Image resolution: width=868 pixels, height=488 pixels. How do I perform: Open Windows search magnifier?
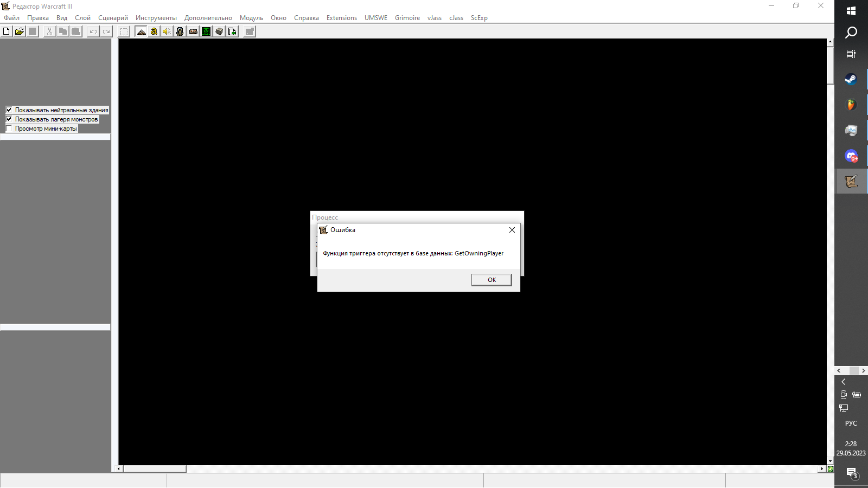pyautogui.click(x=851, y=33)
